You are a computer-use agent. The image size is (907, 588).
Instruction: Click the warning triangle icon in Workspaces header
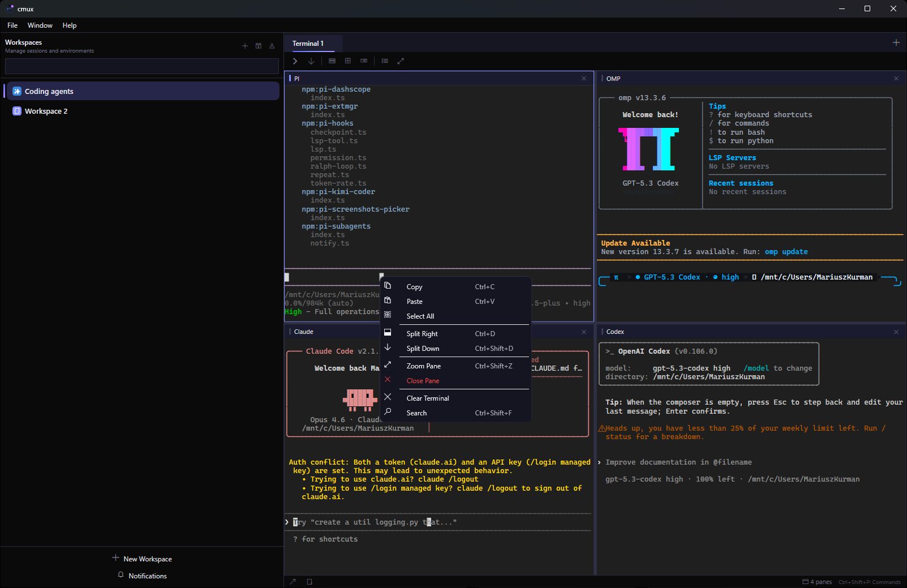(x=272, y=46)
